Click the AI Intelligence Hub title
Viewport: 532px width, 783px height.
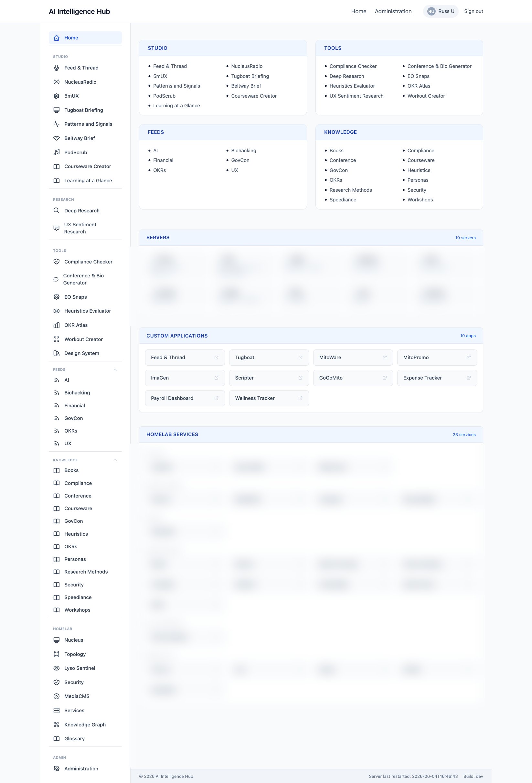[x=80, y=11]
